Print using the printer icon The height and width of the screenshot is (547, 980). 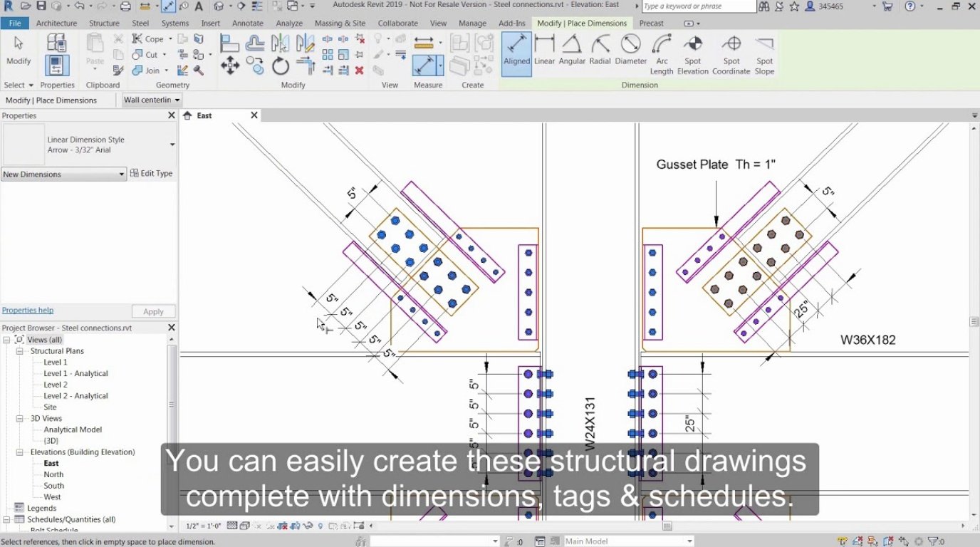(125, 6)
